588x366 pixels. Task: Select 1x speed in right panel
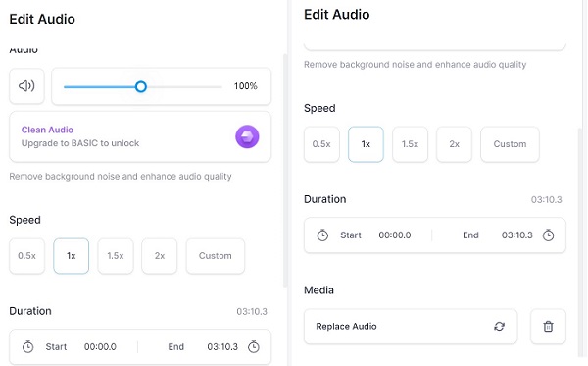coord(366,144)
